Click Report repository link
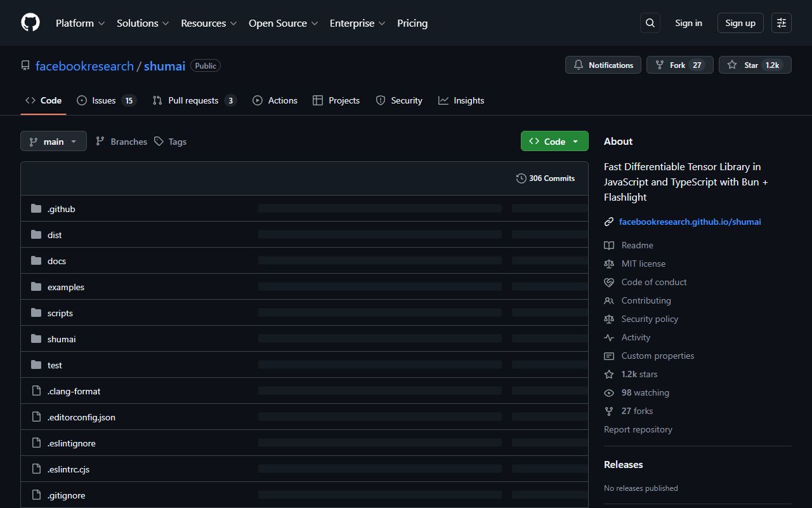Screen dimensions: 812x508 point(638,429)
